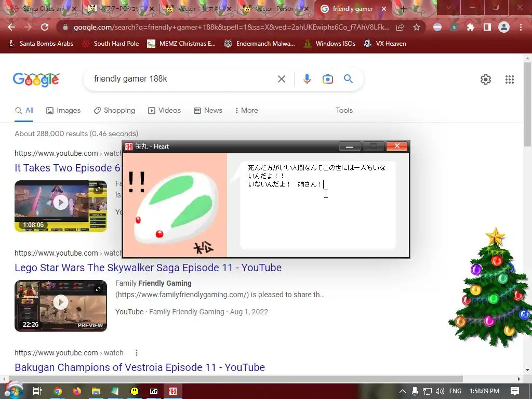Viewport: 532px width, 399px height.
Task: Open the Tools button under search
Action: tap(344, 110)
